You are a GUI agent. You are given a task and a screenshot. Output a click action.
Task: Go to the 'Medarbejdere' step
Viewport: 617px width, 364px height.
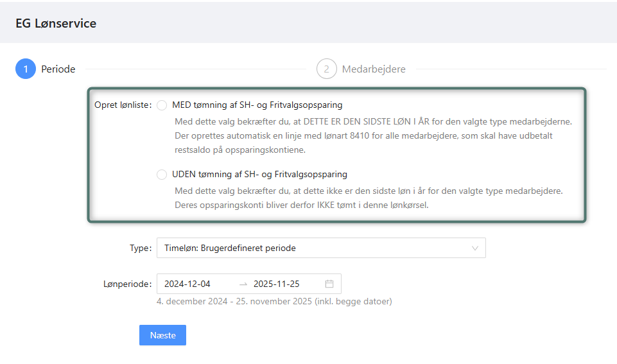(373, 69)
